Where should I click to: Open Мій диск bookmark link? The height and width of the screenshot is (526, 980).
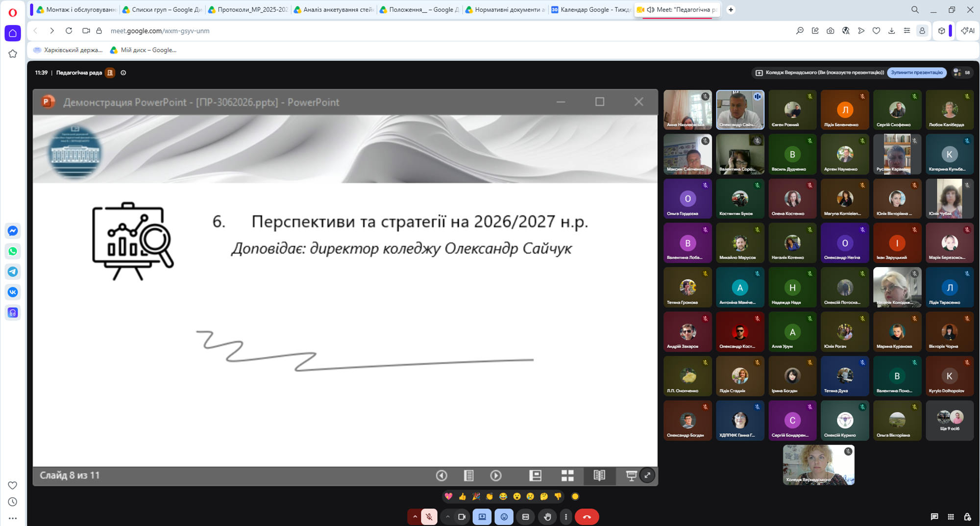(143, 50)
